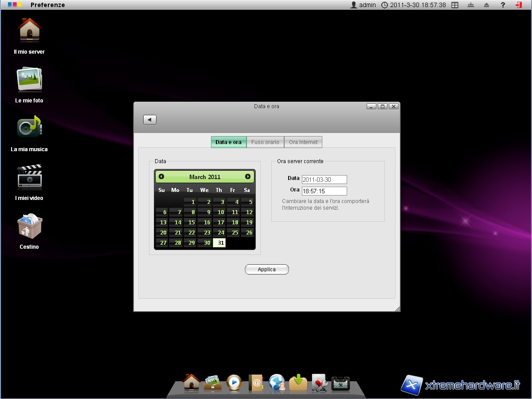The width and height of the screenshot is (532, 399).
Task: Open the photo tray icon in the dock
Action: pos(213,382)
